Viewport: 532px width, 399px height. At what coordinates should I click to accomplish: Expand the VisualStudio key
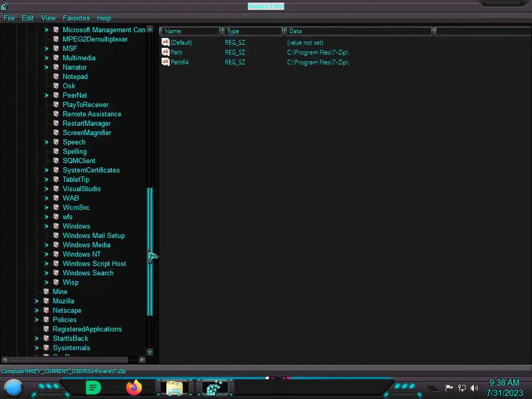coord(46,189)
